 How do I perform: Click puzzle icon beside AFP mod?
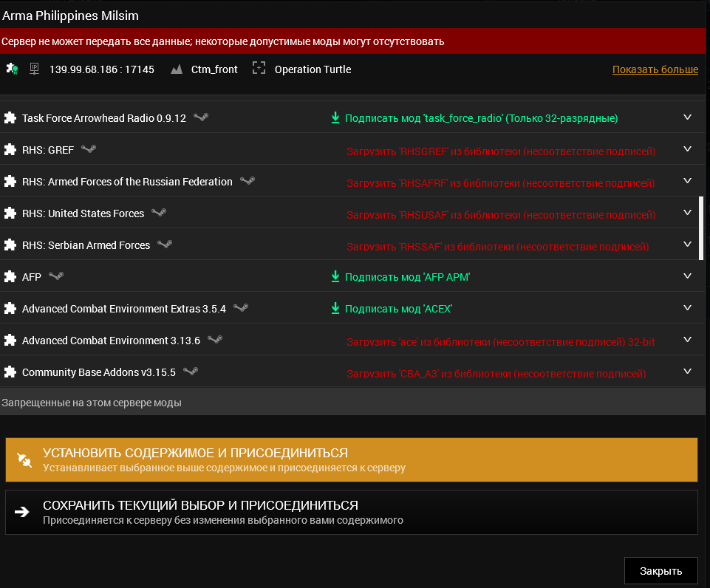(x=10, y=276)
